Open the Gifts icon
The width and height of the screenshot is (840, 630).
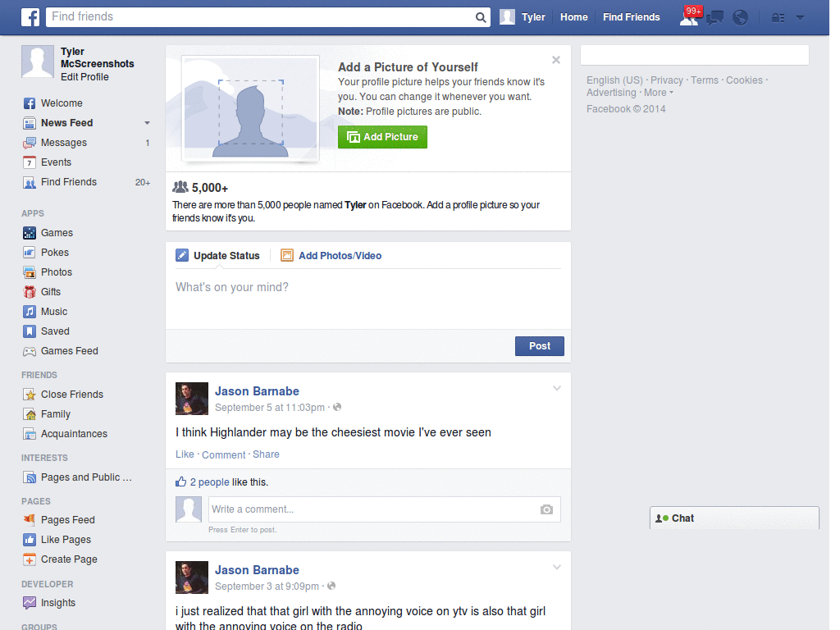click(x=30, y=292)
